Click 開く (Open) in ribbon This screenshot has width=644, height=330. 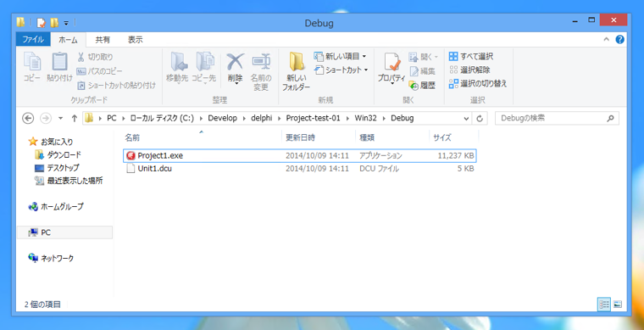point(424,57)
